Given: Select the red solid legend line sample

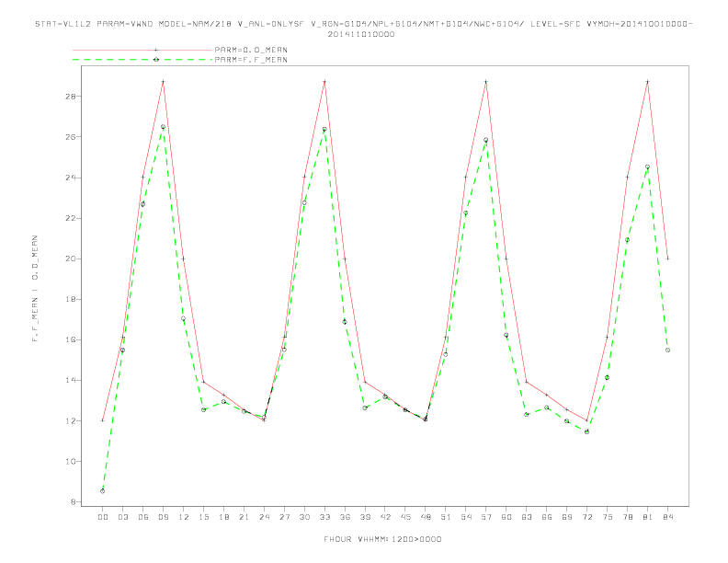Looking at the screenshot, I should click(142, 50).
